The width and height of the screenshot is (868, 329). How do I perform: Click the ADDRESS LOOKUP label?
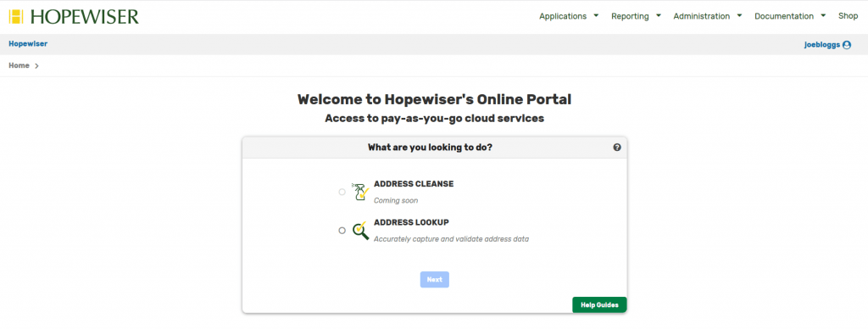pyautogui.click(x=411, y=222)
